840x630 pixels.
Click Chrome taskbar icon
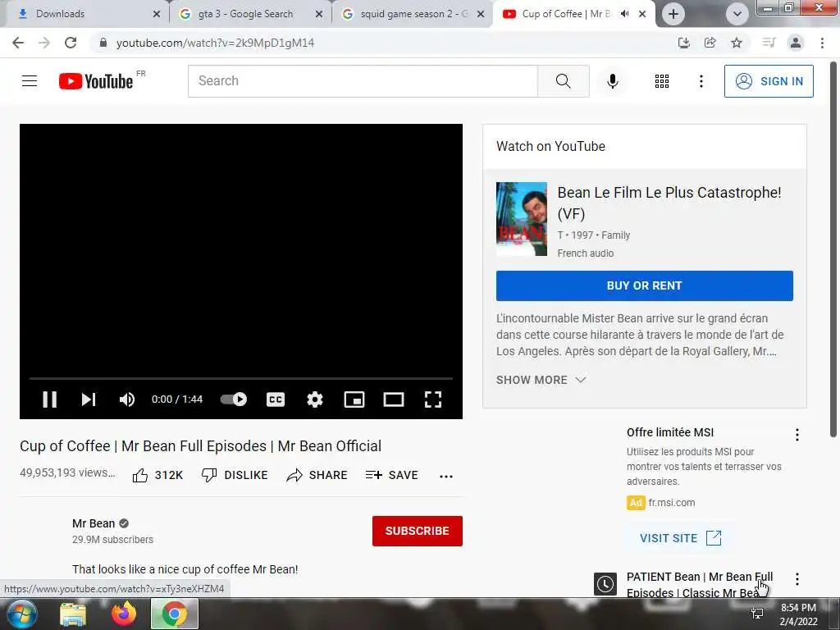click(175, 614)
